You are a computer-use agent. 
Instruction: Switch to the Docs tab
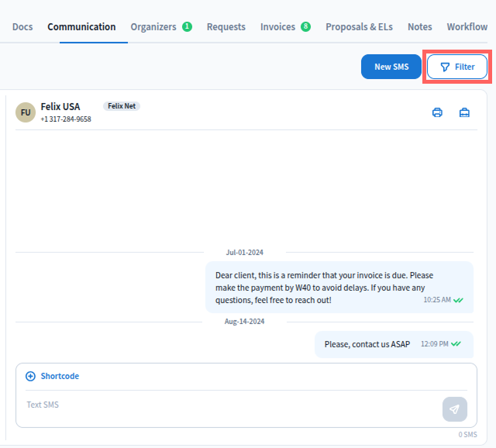22,26
